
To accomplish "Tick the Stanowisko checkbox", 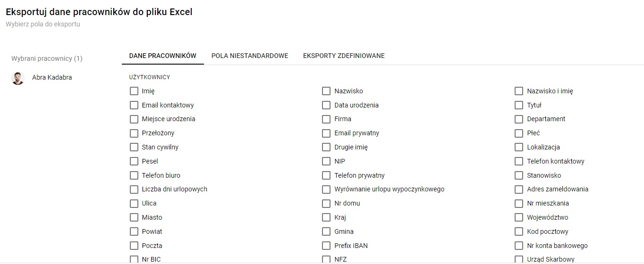I will (519, 175).
